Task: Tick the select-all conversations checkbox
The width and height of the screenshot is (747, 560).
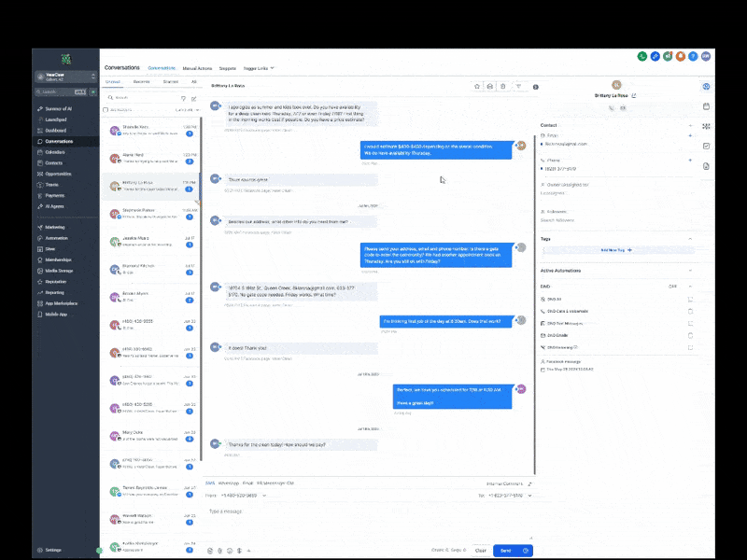Action: pos(106,110)
